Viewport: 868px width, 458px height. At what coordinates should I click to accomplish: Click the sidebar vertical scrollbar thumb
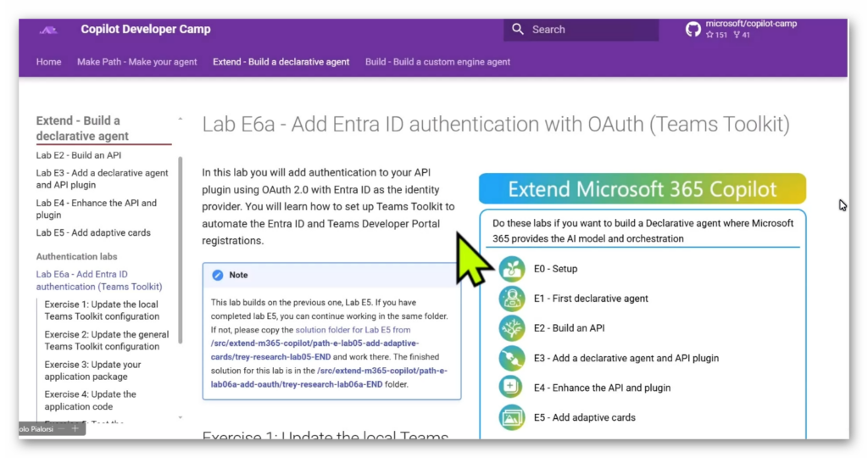[180, 250]
